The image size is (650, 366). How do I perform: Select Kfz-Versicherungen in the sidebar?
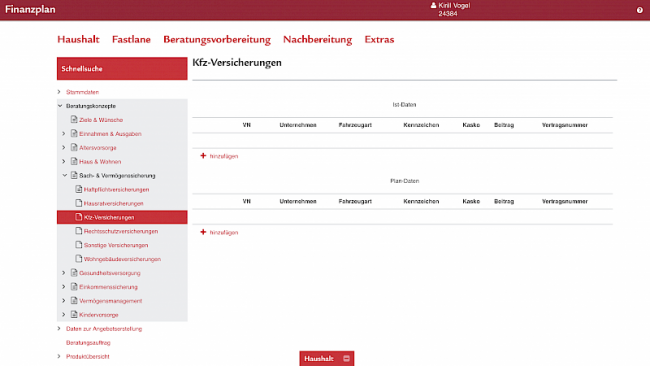122,217
